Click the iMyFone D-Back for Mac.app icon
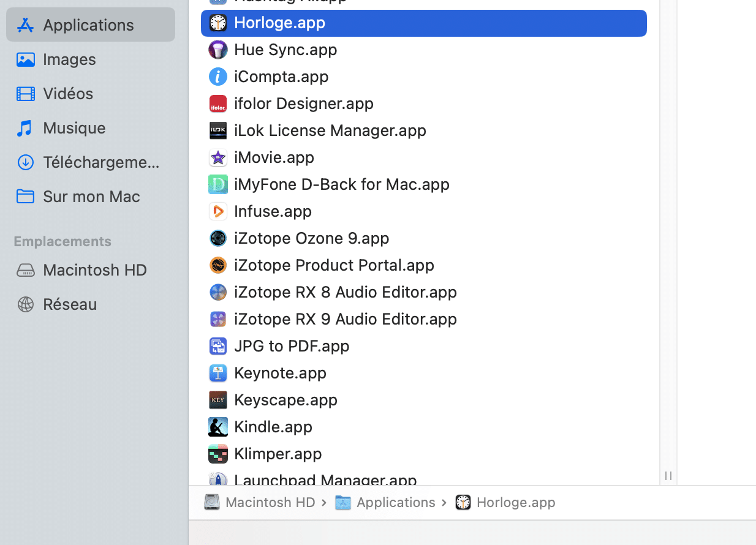The height and width of the screenshot is (545, 756). click(218, 184)
